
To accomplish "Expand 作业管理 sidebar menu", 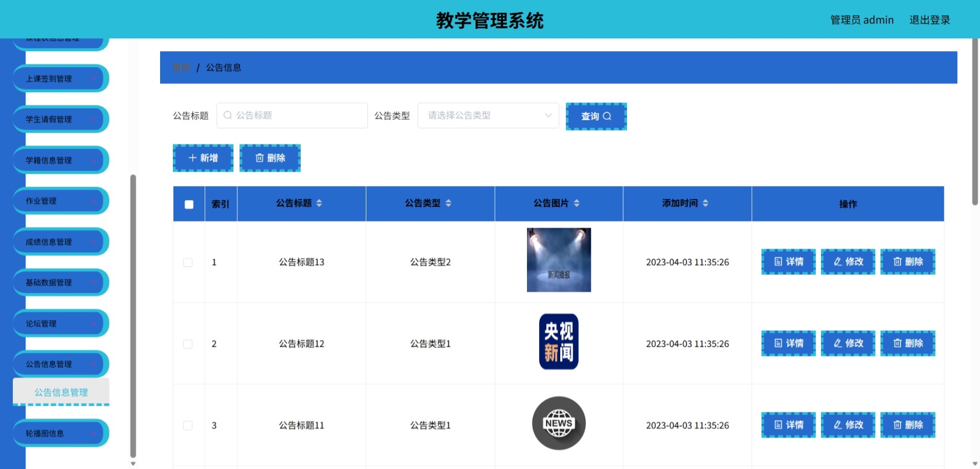I will [60, 201].
